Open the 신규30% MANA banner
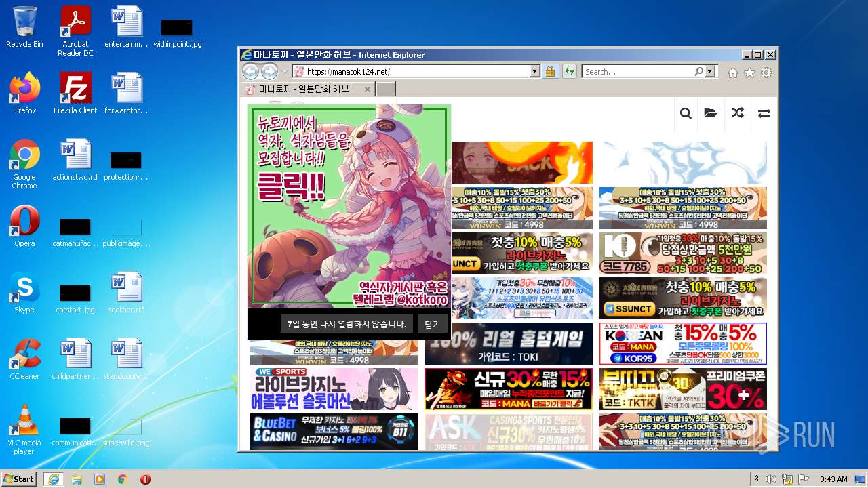 (x=509, y=389)
